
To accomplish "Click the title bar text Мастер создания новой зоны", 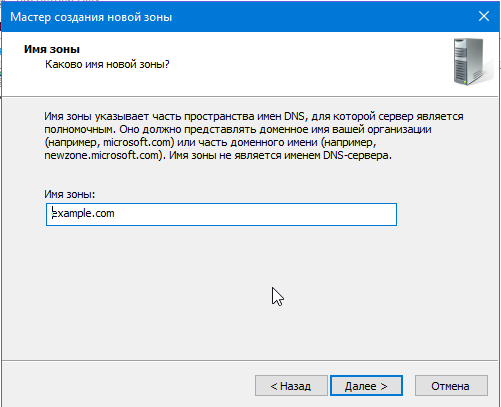I will tap(91, 17).
